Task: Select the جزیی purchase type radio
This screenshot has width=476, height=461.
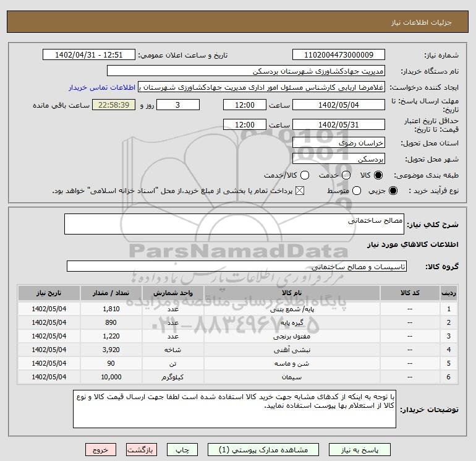Action: 393,191
